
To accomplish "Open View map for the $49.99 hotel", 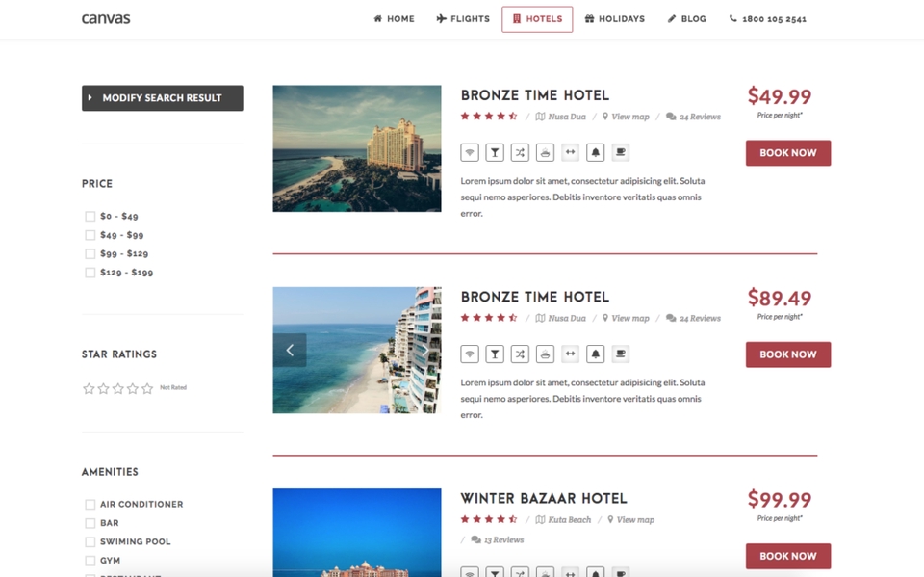I will pyautogui.click(x=626, y=117).
